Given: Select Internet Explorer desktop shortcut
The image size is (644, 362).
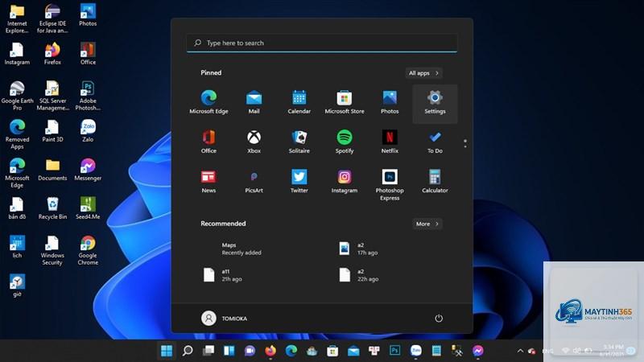Looking at the screenshot, I should coord(17,19).
